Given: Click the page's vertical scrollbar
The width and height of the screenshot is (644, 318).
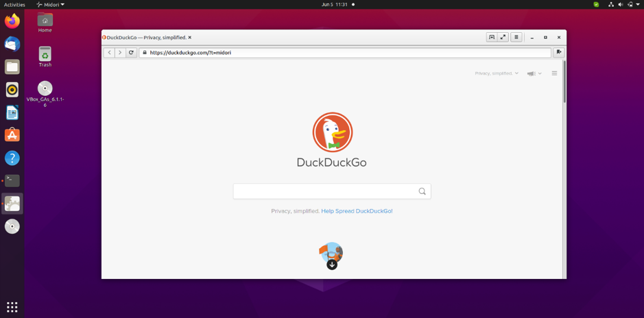Looking at the screenshot, I should 564,82.
